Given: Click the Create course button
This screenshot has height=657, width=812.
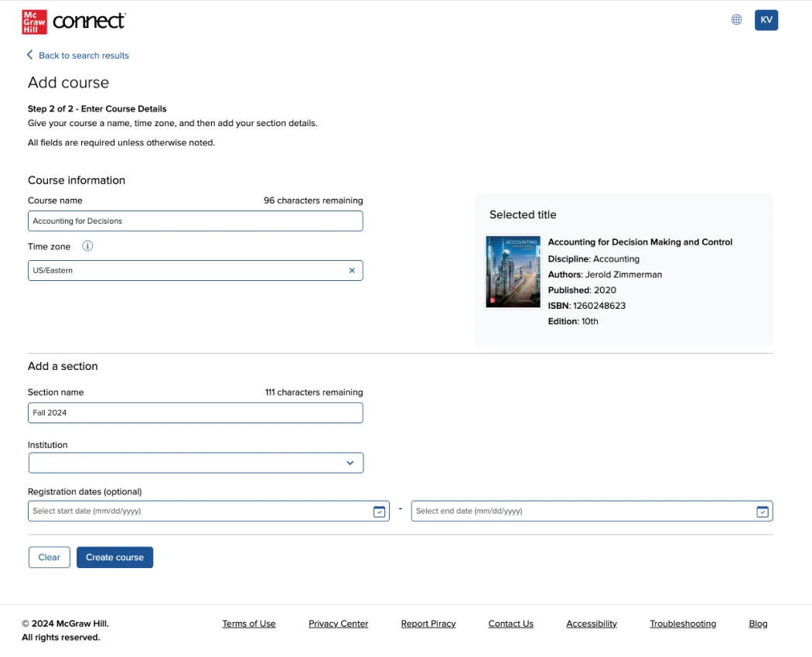Looking at the screenshot, I should point(115,557).
